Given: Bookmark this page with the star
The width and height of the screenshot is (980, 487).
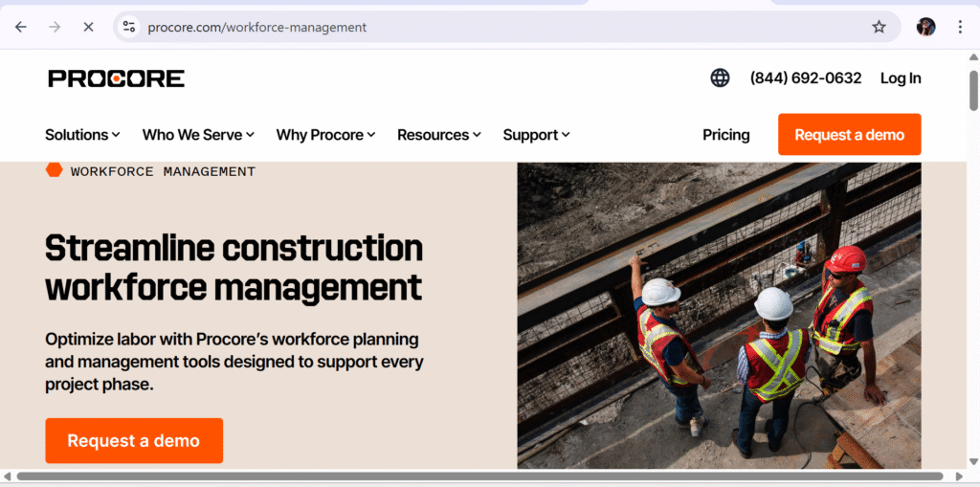Looking at the screenshot, I should pyautogui.click(x=879, y=27).
